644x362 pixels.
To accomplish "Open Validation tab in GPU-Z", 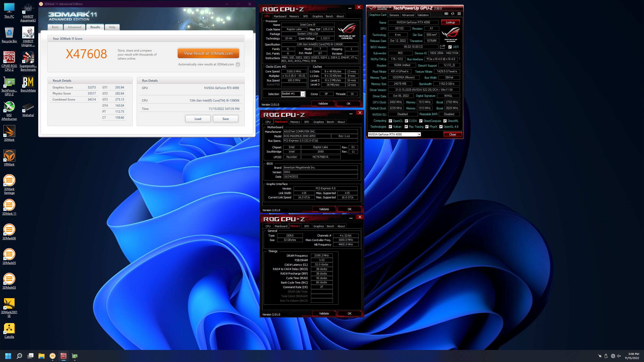I will (423, 15).
